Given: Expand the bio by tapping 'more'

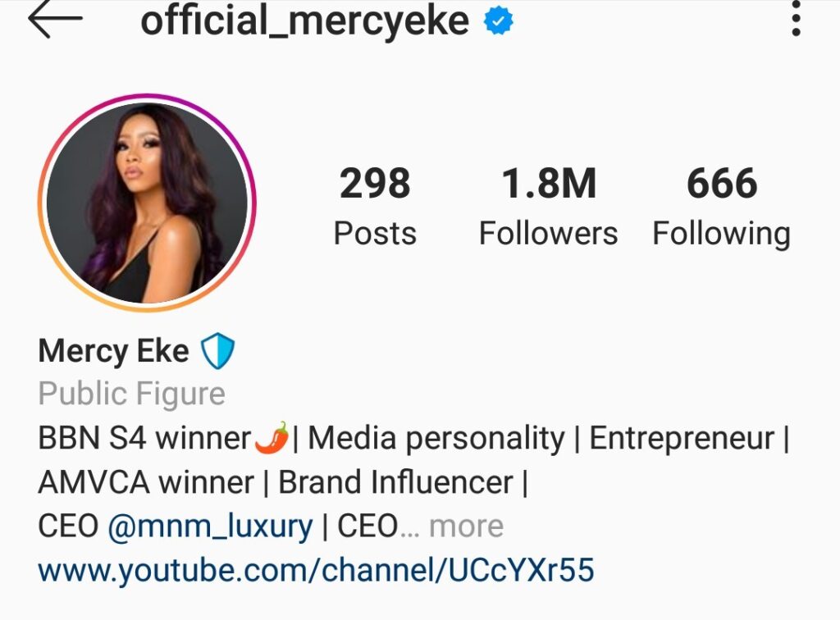Looking at the screenshot, I should [466, 526].
